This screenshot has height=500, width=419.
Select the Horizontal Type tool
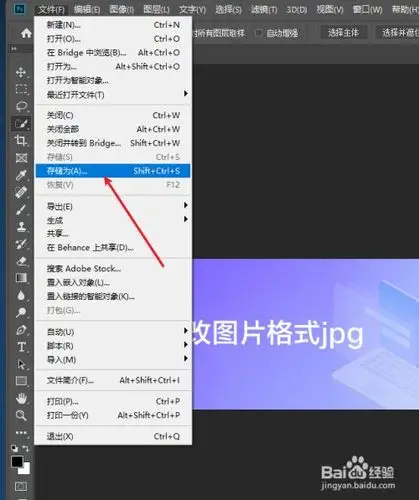[21, 347]
